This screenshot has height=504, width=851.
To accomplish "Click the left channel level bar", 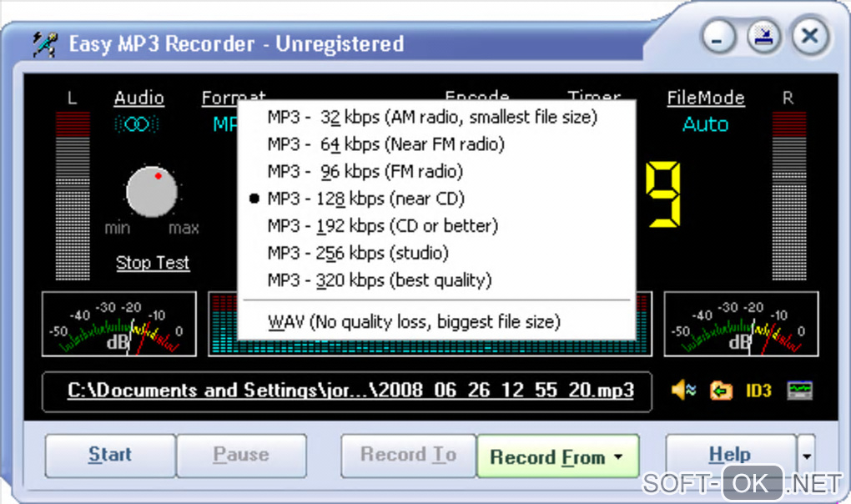I will point(73,196).
